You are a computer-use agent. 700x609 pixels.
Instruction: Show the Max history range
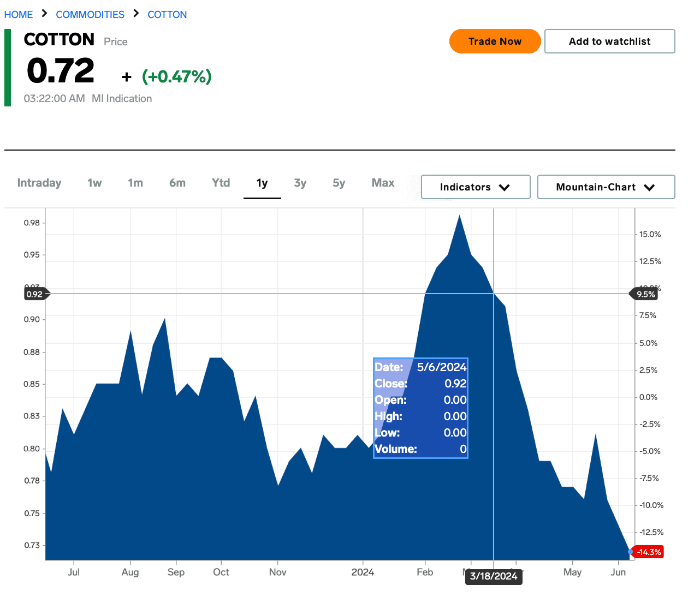[x=383, y=183]
